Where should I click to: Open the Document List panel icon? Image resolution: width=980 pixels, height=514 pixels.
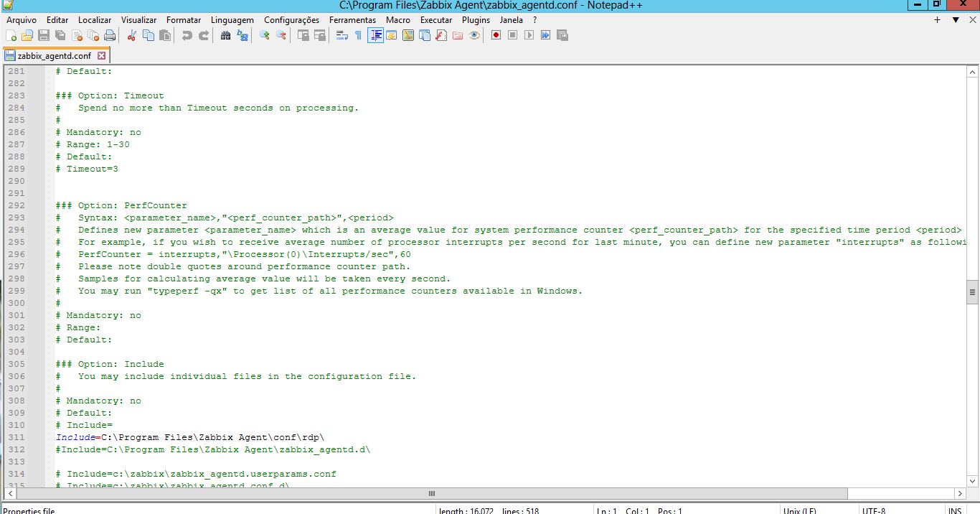[x=425, y=35]
